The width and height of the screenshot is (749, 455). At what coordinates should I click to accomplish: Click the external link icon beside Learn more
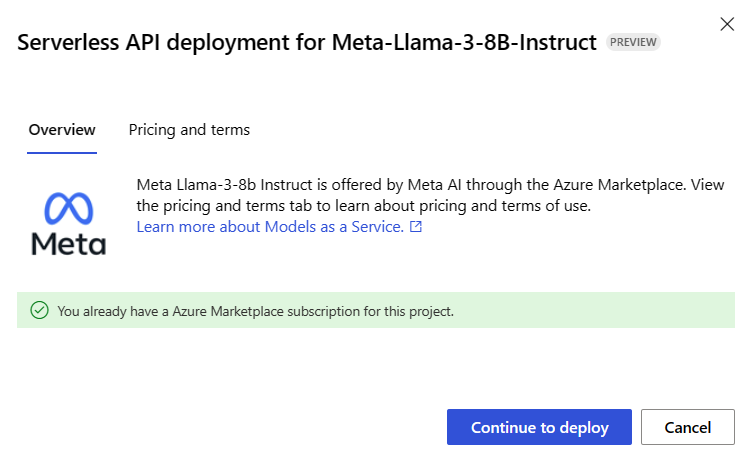coord(416,227)
